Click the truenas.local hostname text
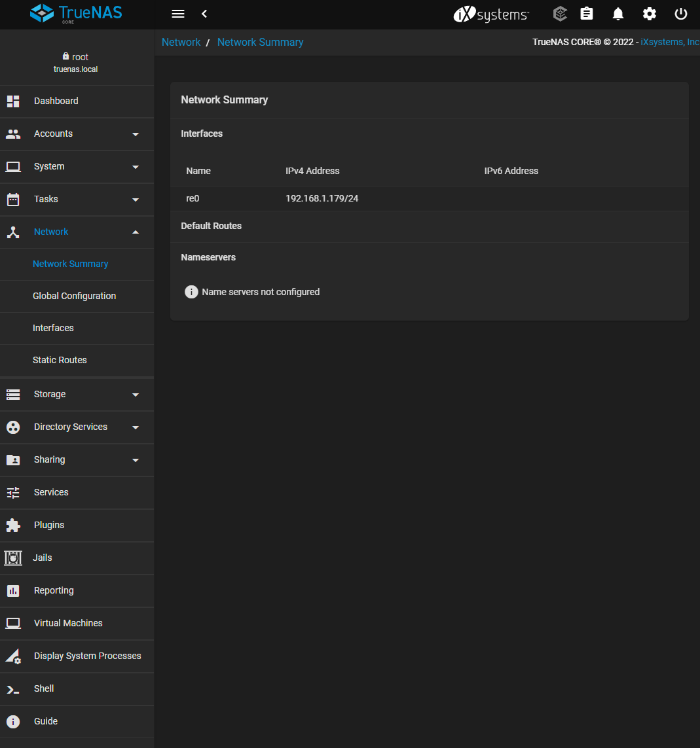This screenshot has width=700, height=748. pos(75,69)
